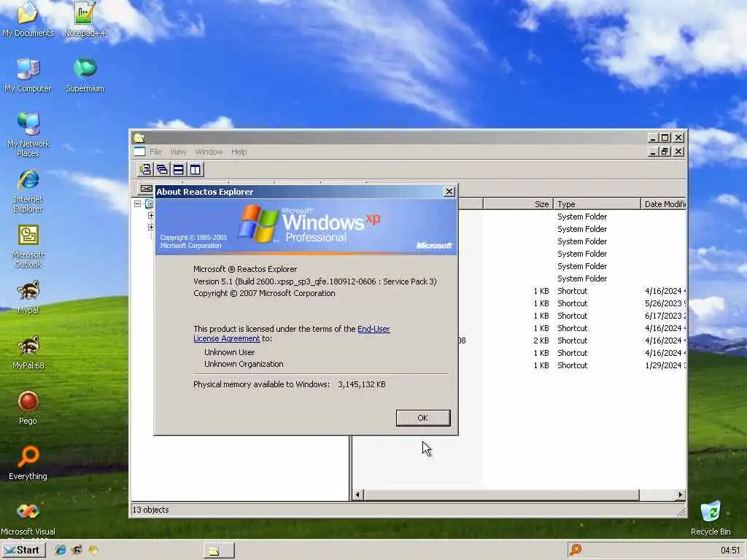
Task: Click the tile vertically toolbar icon
Action: (x=196, y=169)
